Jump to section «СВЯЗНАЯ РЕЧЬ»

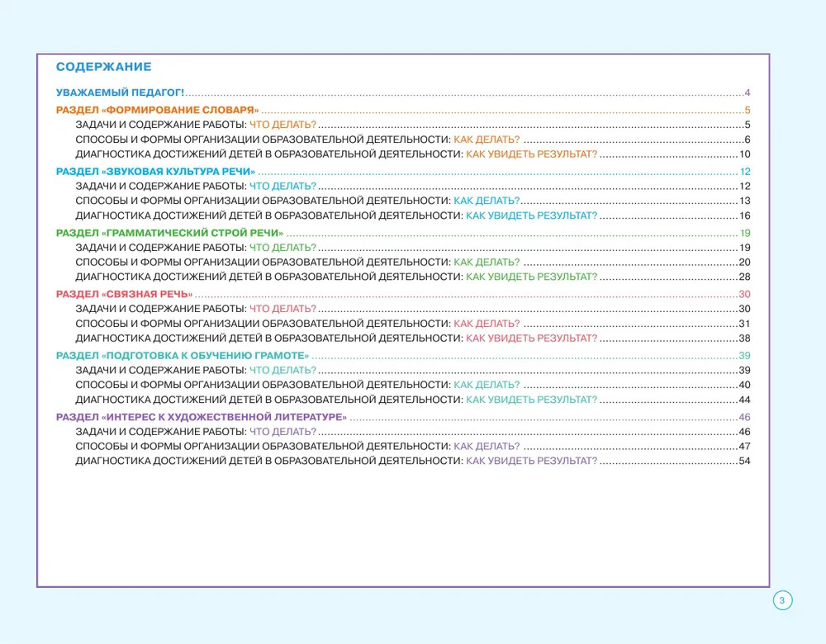124,294
